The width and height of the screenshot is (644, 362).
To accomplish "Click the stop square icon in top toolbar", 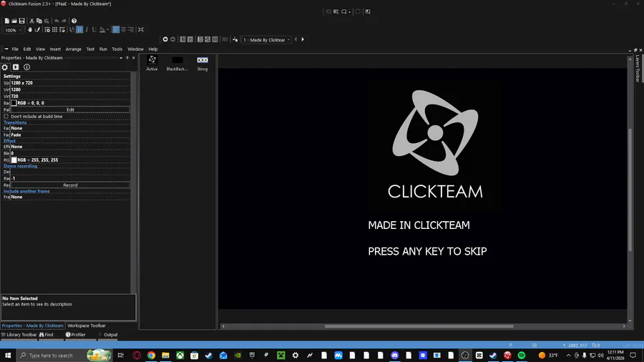I will tap(358, 11).
